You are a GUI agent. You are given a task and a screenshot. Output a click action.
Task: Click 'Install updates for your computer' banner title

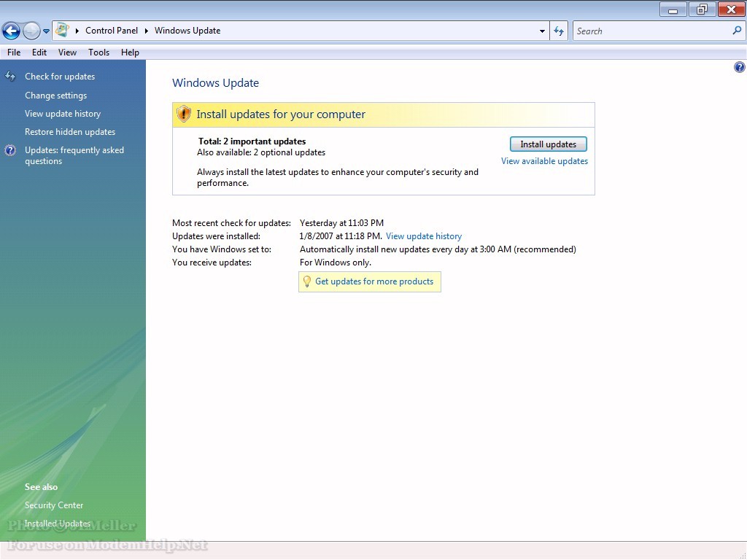[281, 114]
